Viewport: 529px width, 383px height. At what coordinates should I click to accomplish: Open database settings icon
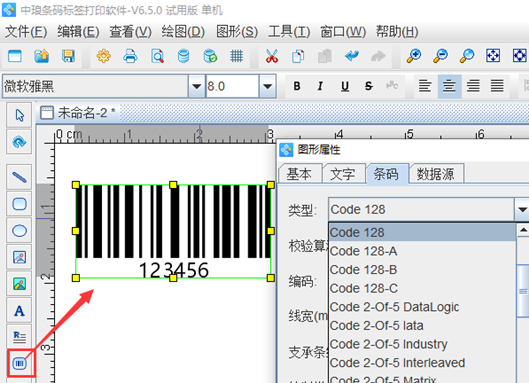[183, 56]
